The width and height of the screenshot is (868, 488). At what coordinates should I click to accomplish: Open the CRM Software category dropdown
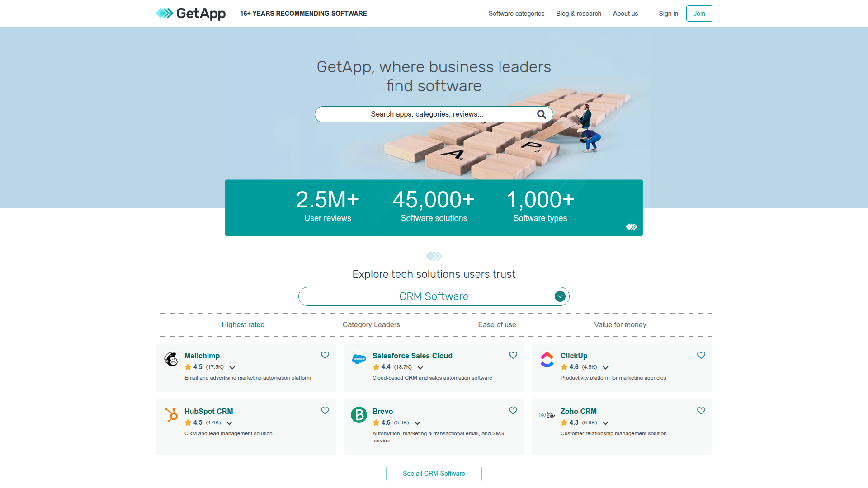(x=560, y=296)
